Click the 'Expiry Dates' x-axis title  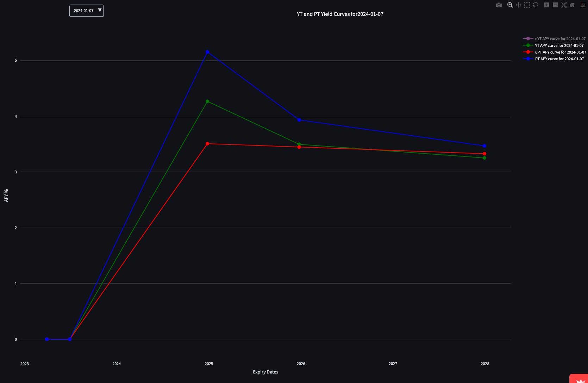click(x=265, y=372)
